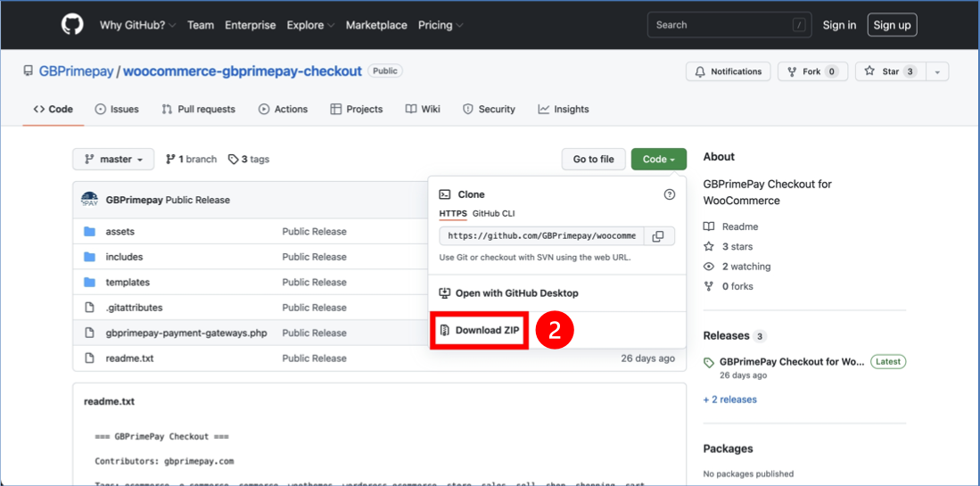Viewport: 980px width, 486px height.
Task: View the 3 tags link
Action: (249, 160)
